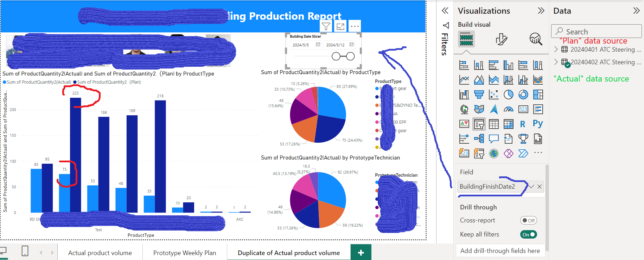
Task: Get more visuals via the ellipsis
Action: coord(538,153)
